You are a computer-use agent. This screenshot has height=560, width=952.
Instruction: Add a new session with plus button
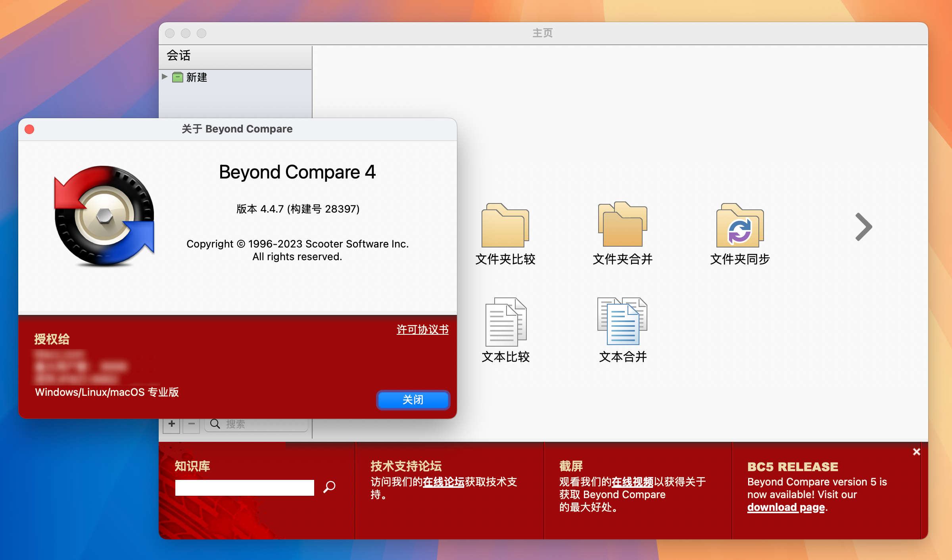coord(172,424)
